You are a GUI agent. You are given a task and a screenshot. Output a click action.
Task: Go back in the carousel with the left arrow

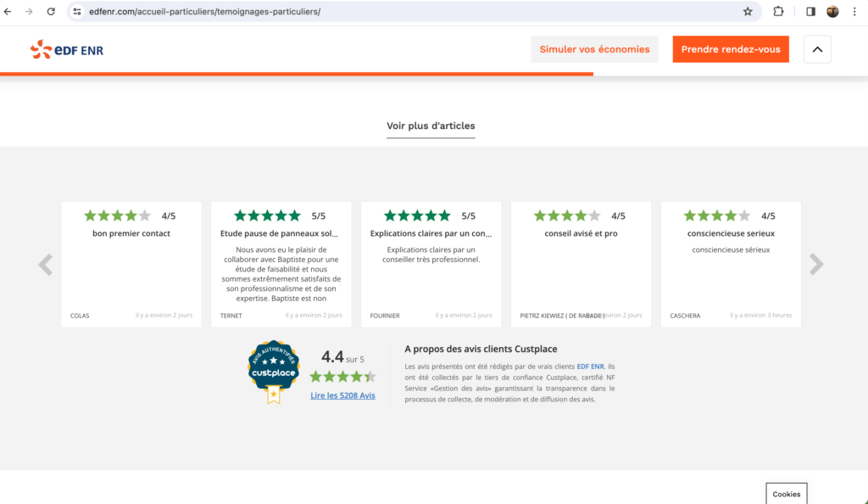click(45, 264)
